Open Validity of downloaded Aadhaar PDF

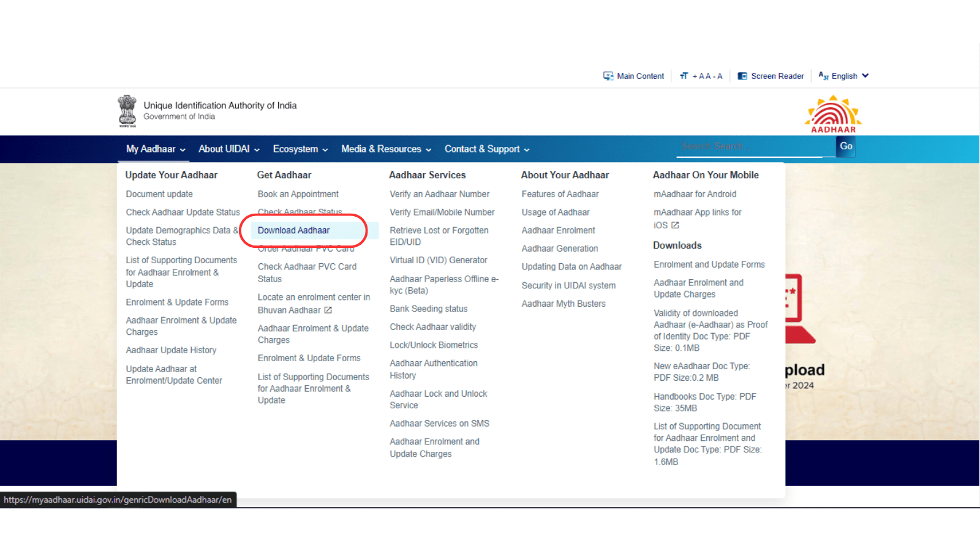click(710, 330)
